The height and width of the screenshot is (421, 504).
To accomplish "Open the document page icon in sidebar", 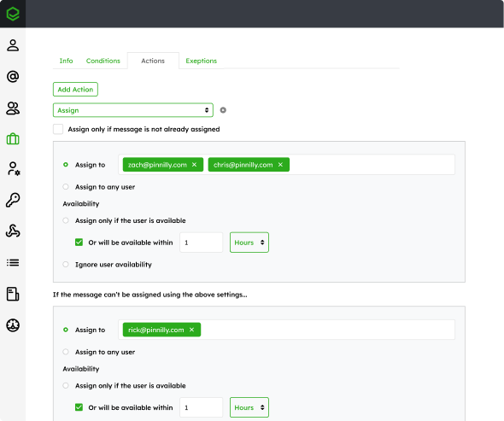I will point(13,294).
